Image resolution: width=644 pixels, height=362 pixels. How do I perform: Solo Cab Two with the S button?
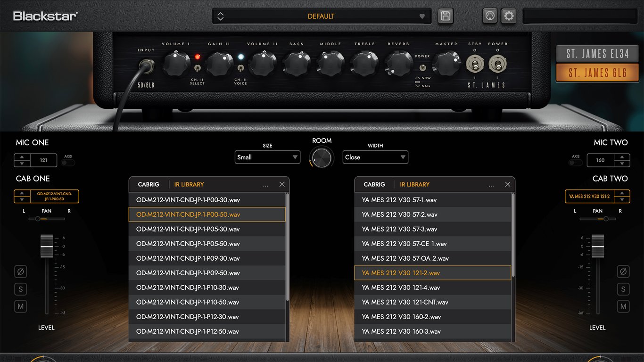coord(623,289)
